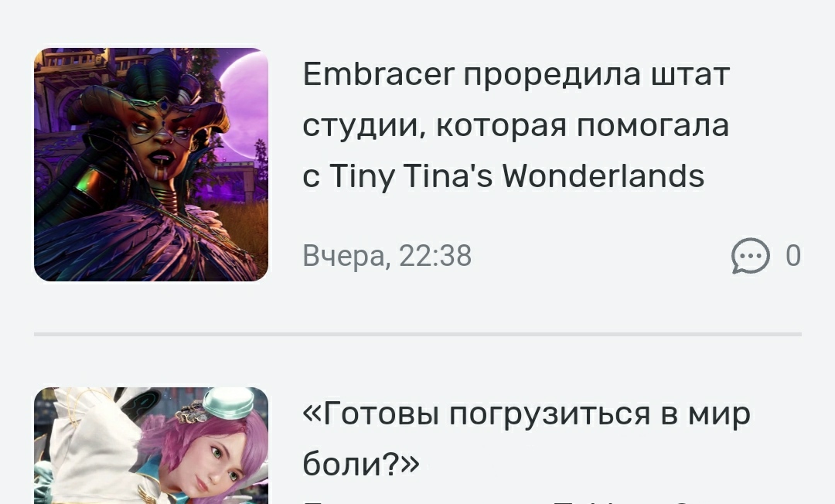Open comments via the speech bubble icon
Screen dimensions: 835x504
pyautogui.click(x=750, y=255)
